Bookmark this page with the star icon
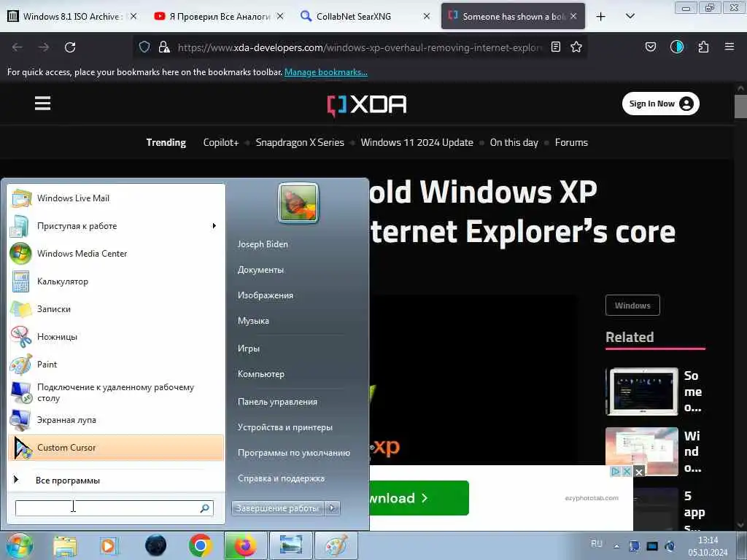 576,47
